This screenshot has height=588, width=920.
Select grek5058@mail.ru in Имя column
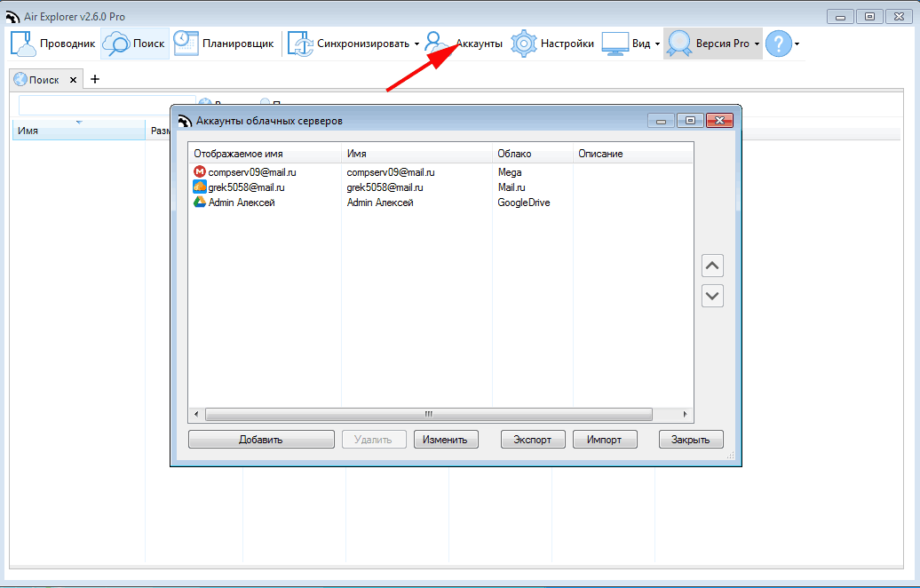pos(385,187)
